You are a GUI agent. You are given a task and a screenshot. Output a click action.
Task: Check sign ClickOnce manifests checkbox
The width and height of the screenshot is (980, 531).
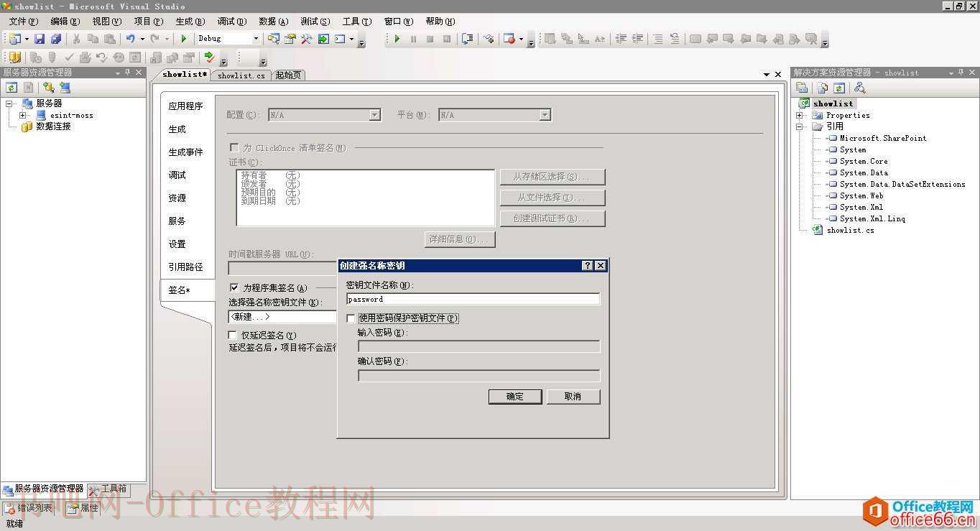click(234, 147)
